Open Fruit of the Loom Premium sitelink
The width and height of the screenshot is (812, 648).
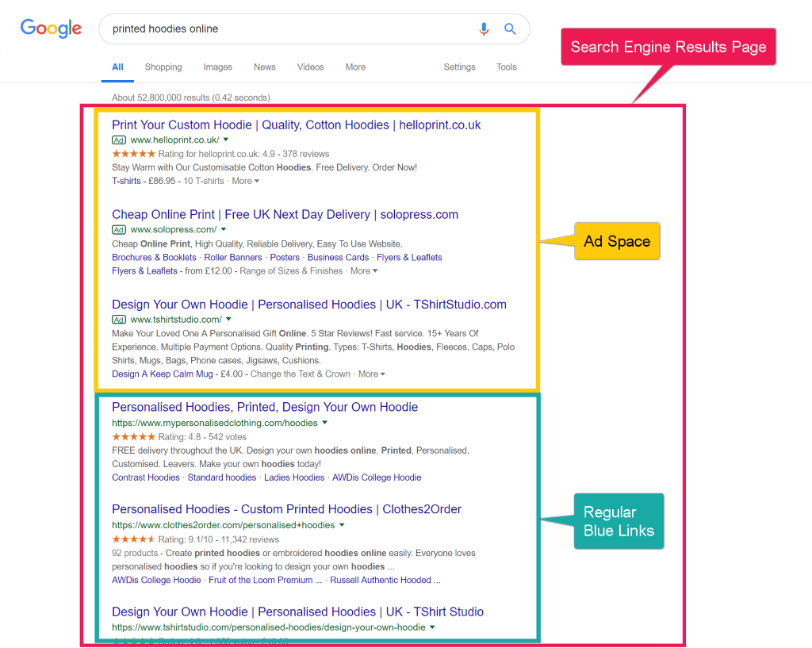[265, 580]
